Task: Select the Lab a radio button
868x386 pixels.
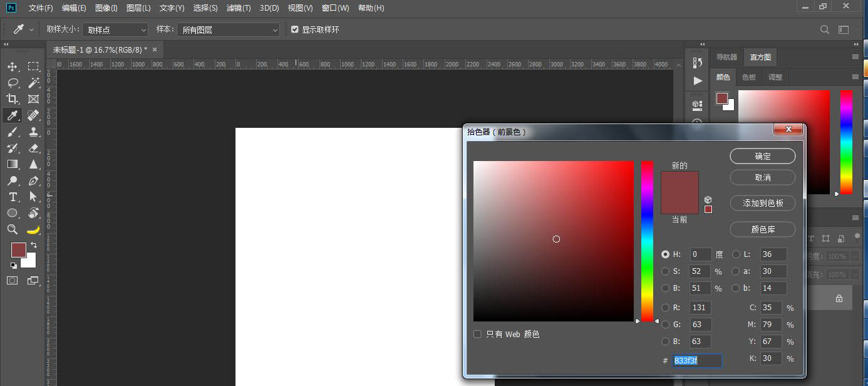Action: pyautogui.click(x=736, y=271)
